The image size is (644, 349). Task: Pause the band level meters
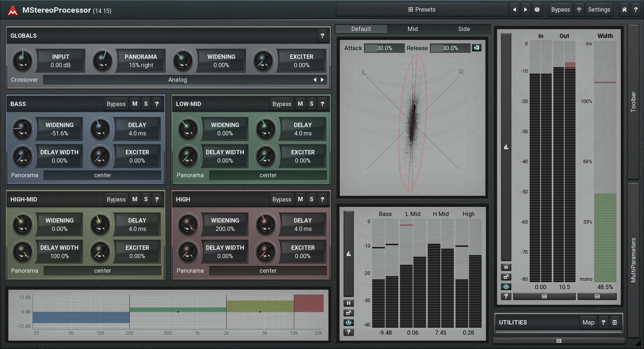pos(348,303)
